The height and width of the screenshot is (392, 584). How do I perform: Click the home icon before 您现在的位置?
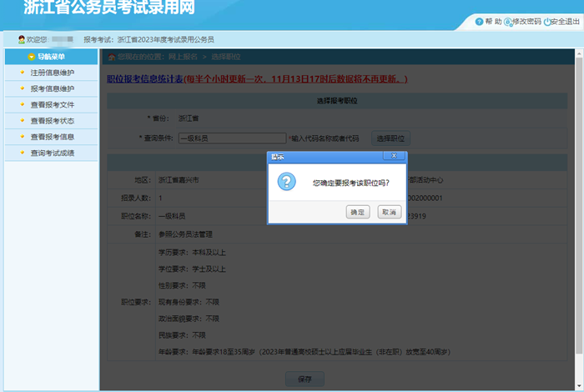pyautogui.click(x=110, y=57)
